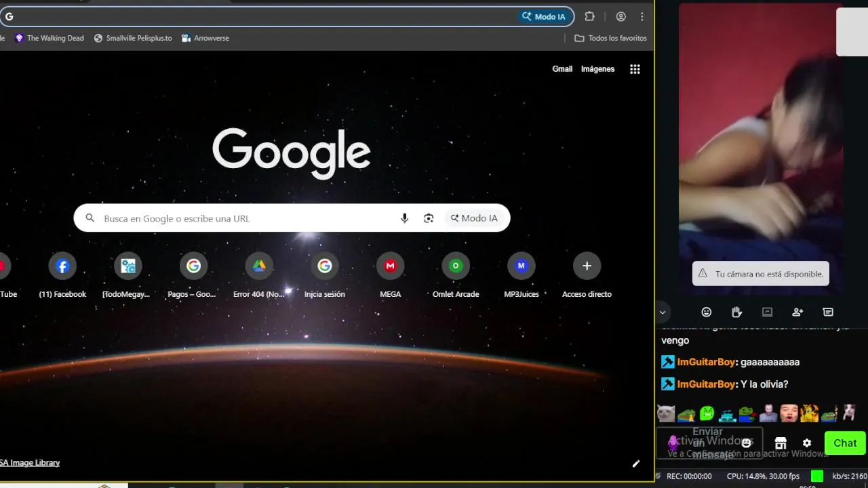Open emote picker in message box
This screenshot has width=868, height=488.
[x=747, y=443]
